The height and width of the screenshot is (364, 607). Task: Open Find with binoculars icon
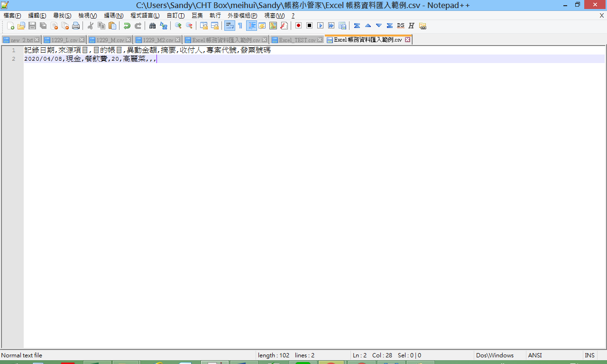(152, 26)
